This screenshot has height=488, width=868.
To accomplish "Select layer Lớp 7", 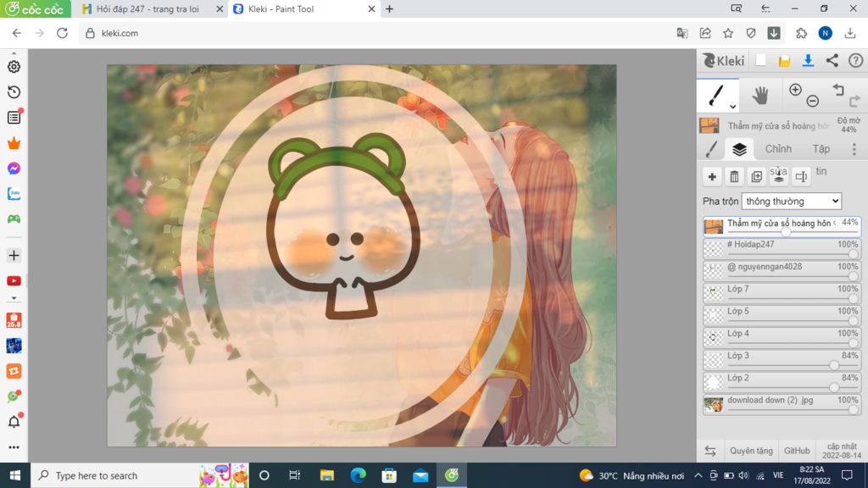I will 782,292.
